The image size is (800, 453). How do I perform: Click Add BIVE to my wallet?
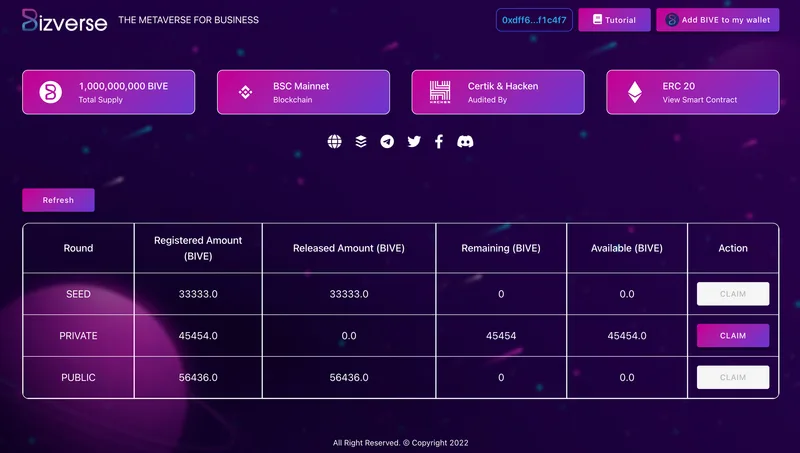717,20
